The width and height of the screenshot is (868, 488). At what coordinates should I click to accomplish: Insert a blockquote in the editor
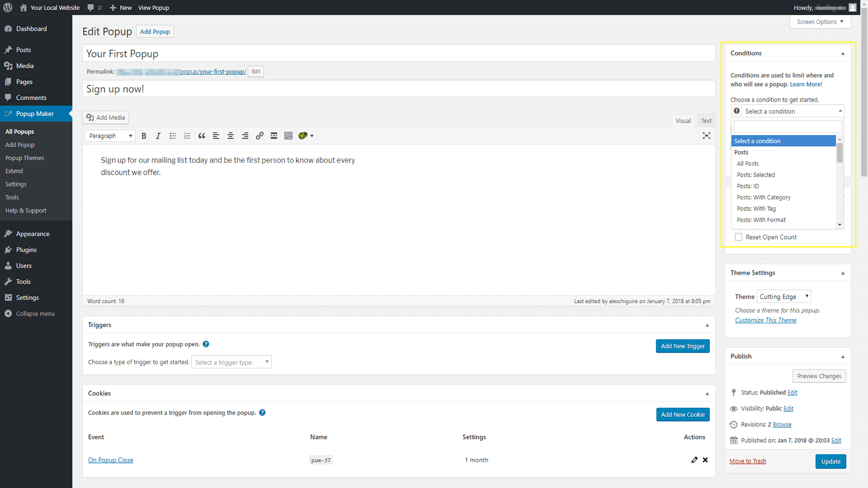(202, 136)
